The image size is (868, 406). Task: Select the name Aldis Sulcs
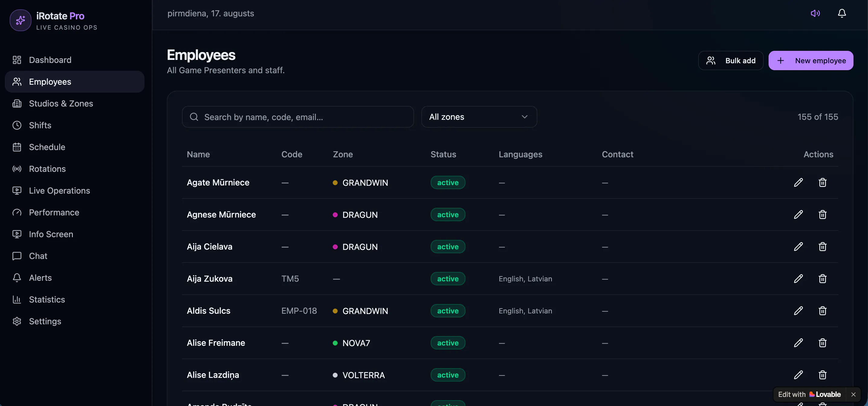[x=209, y=311]
